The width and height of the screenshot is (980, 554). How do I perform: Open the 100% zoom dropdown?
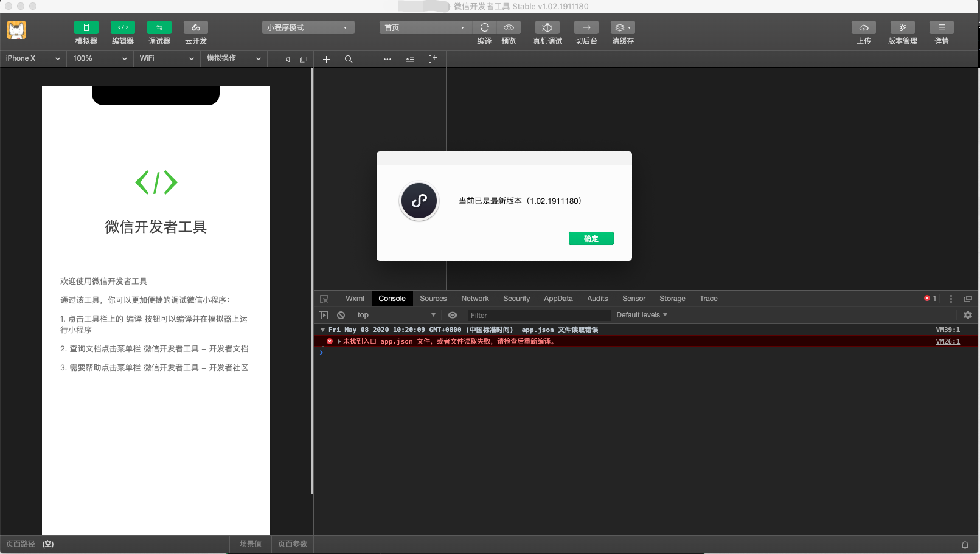tap(100, 58)
